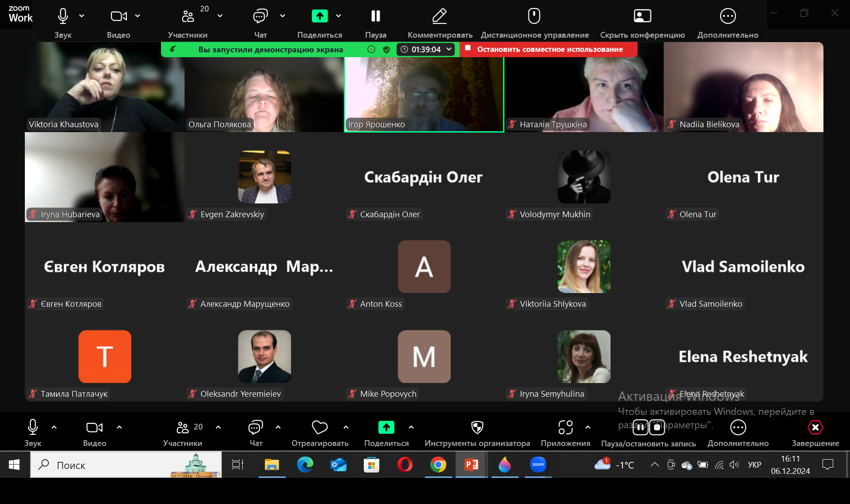The height and width of the screenshot is (504, 850).
Task: Open PowerPoint from the Windows taskbar
Action: tap(471, 465)
